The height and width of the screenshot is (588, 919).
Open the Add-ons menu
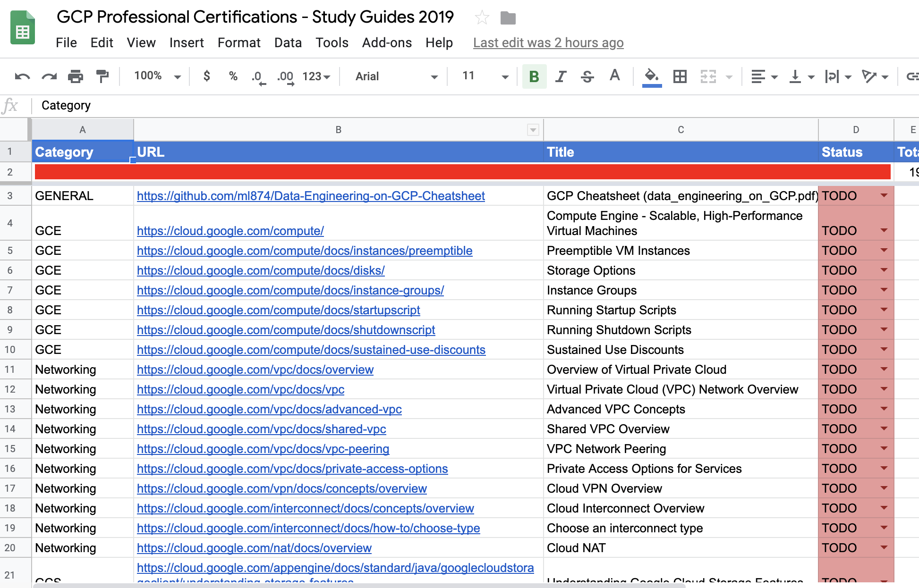(x=387, y=42)
